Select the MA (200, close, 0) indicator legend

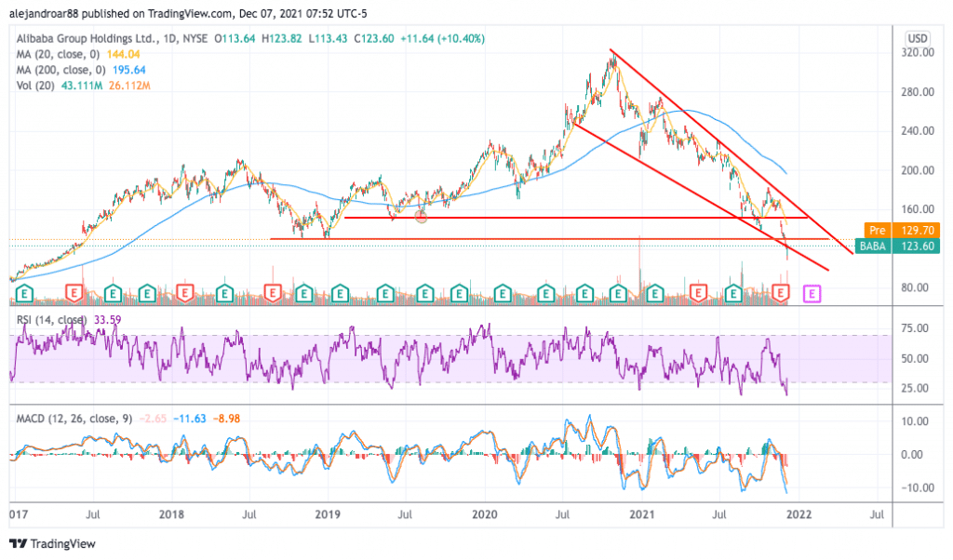tap(60, 70)
